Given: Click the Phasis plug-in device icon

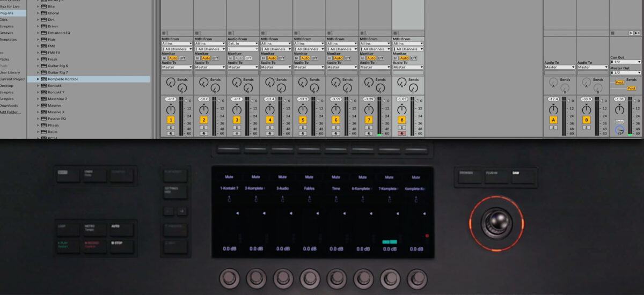Looking at the screenshot, I should tap(44, 125).
